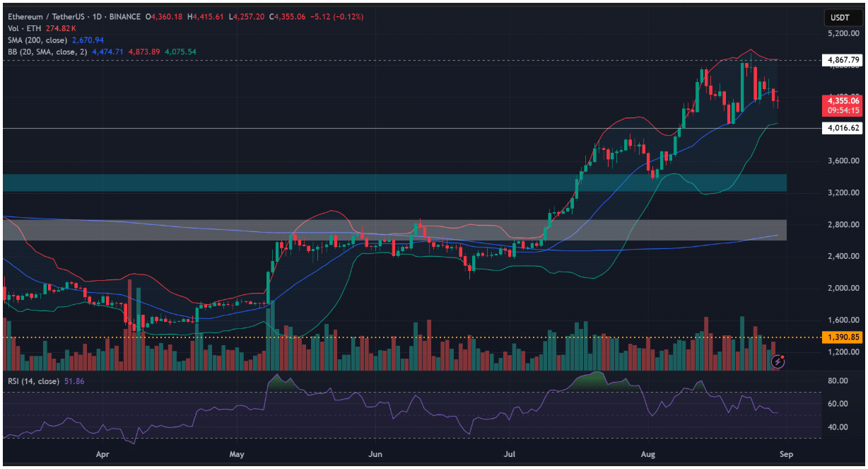The height and width of the screenshot is (469, 868).
Task: Click the 3,200.00 price scale label
Action: (842, 192)
